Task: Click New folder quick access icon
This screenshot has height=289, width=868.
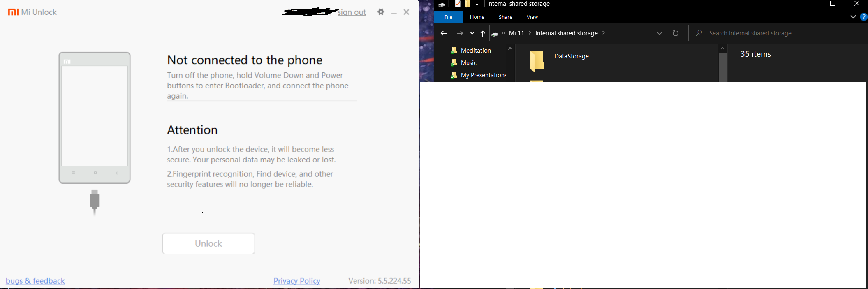Action: coord(468,4)
